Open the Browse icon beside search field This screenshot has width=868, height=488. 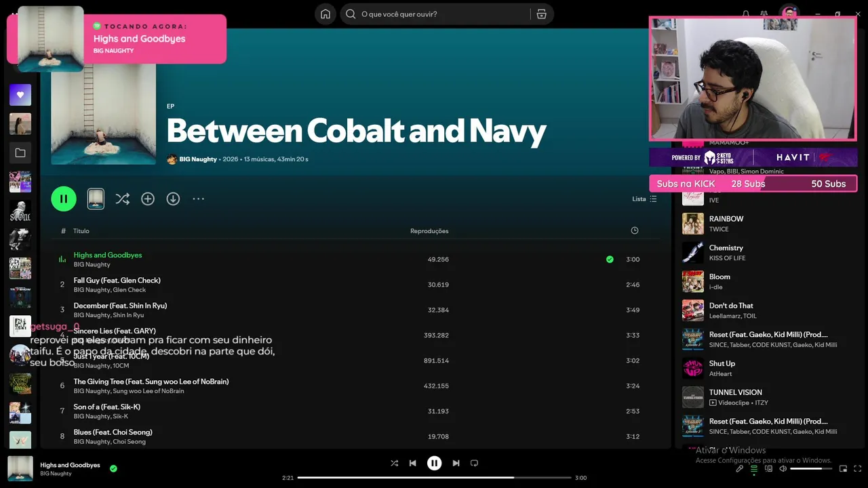tap(541, 14)
